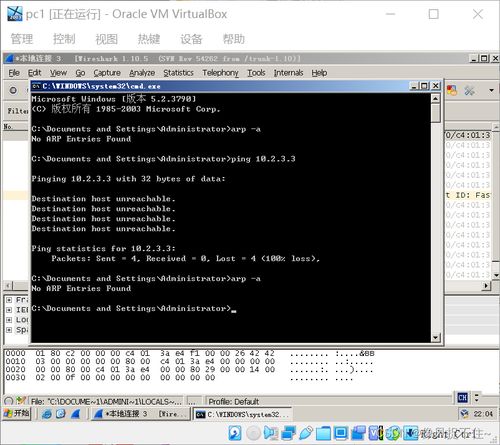
Task: Switch to 本地连接 3 Wireshark taskbar button
Action: pos(140,414)
